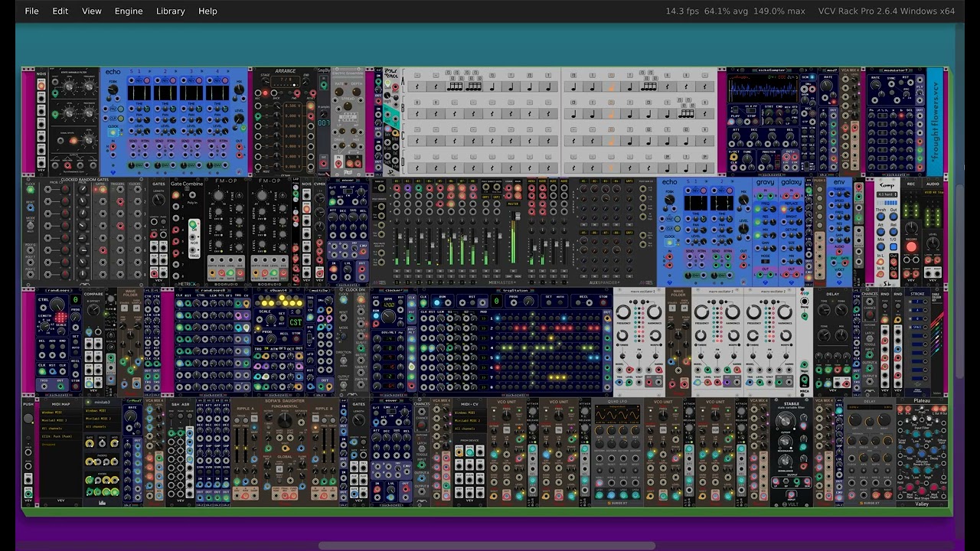Click the Out knob on the Comp module
Image resolution: width=980 pixels, height=551 pixels.
(893, 217)
